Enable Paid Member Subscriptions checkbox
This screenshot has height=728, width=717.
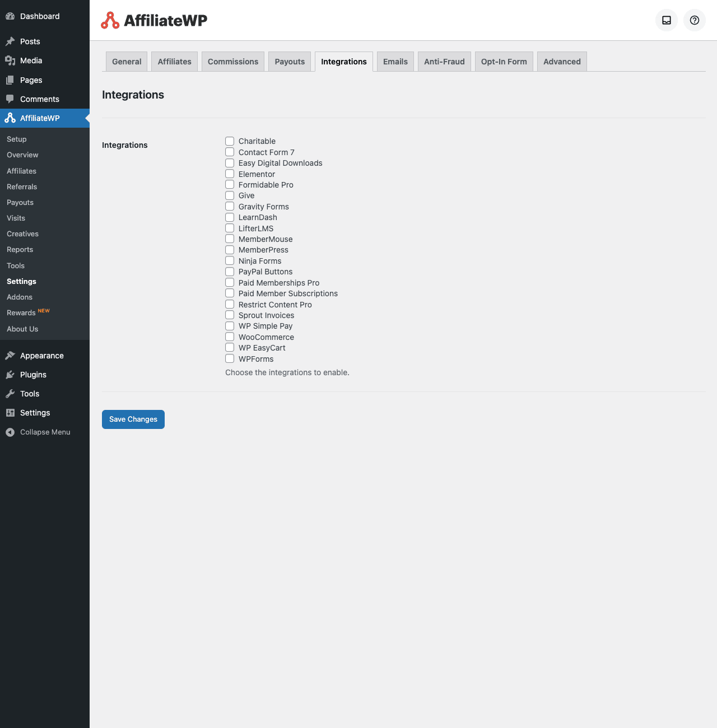230,293
